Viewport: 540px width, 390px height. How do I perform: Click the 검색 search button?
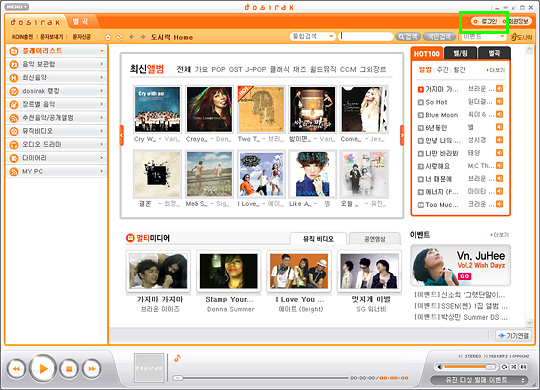[x=408, y=36]
